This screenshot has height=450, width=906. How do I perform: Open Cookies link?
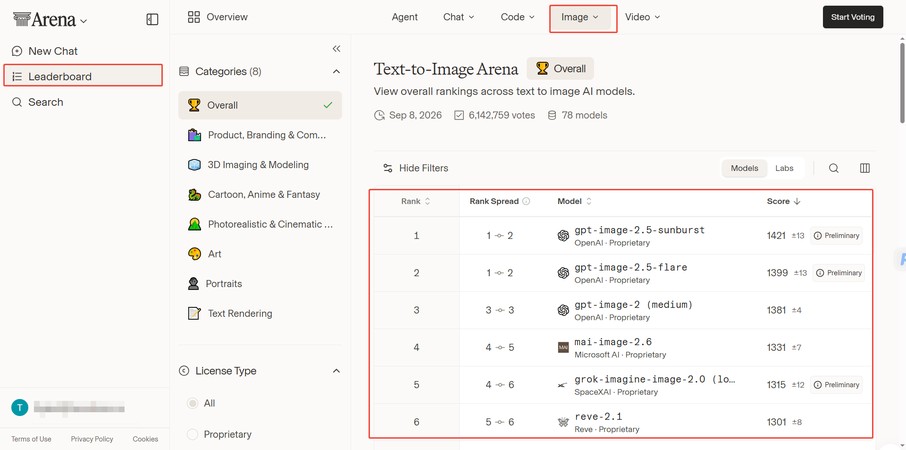(x=145, y=439)
